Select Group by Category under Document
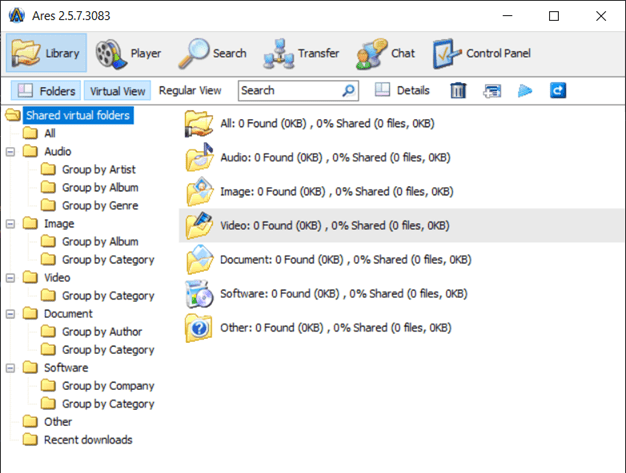Screen dimensions: 626x473 (x=108, y=350)
